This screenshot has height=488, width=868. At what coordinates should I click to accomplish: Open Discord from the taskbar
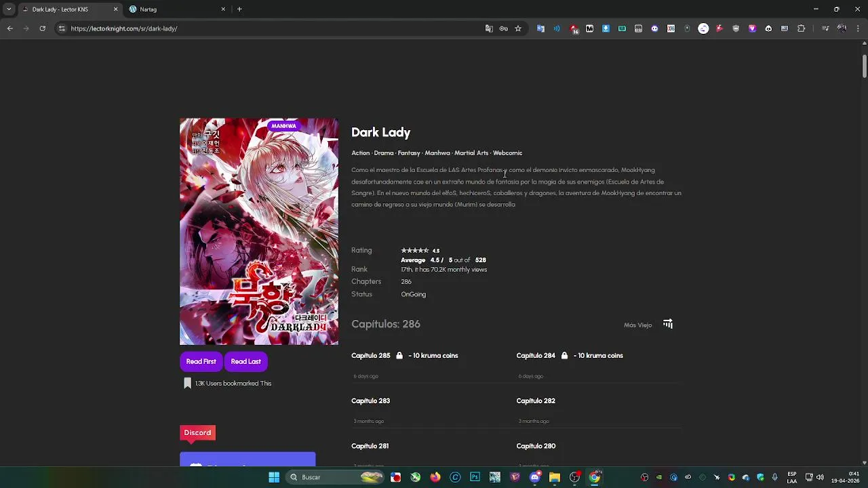click(x=535, y=477)
